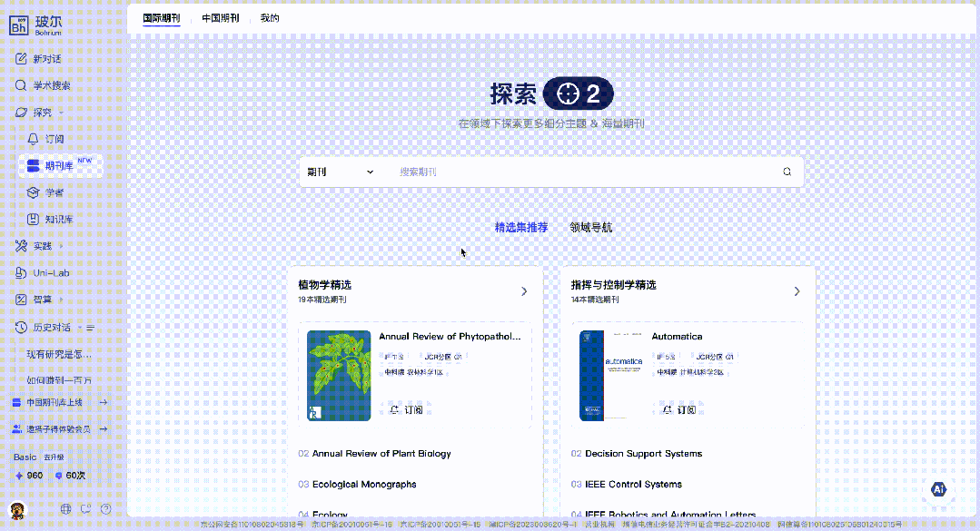980x531 pixels.
Task: Open the AI assistant floating button
Action: pyautogui.click(x=939, y=489)
